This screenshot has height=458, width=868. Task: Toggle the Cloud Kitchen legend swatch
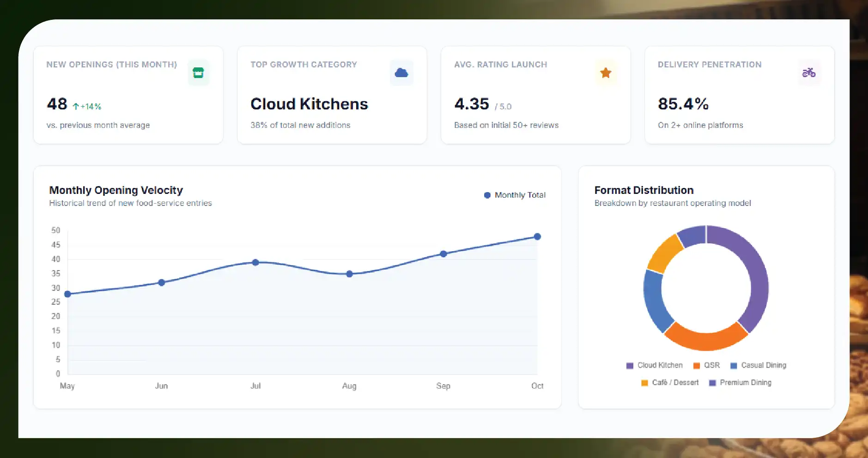coord(630,366)
